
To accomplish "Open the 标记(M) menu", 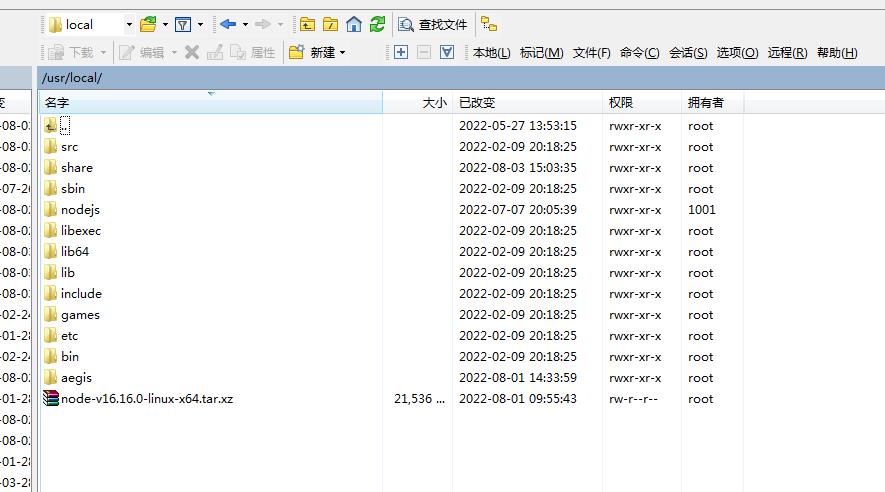I will (541, 53).
